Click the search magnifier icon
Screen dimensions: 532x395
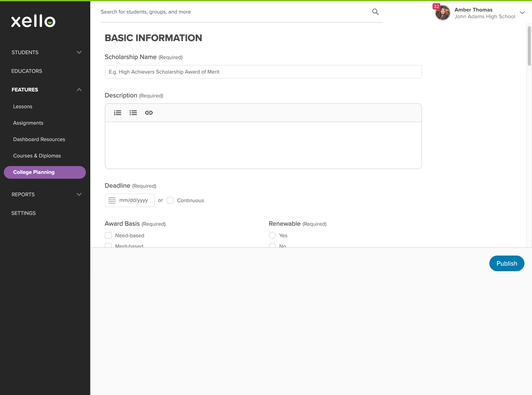375,12
